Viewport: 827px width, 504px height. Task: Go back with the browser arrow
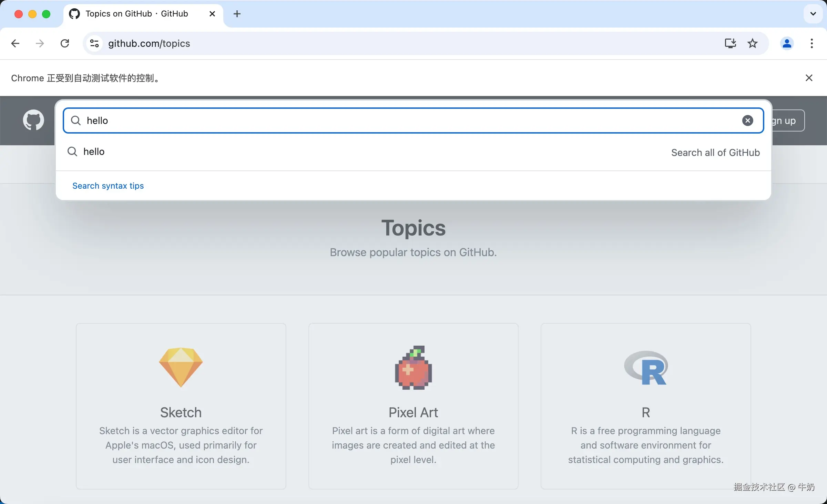[x=15, y=43]
